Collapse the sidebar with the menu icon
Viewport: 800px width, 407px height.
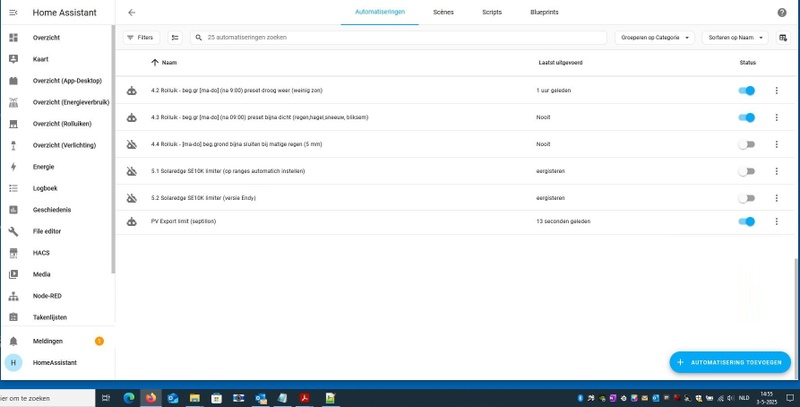[x=13, y=13]
